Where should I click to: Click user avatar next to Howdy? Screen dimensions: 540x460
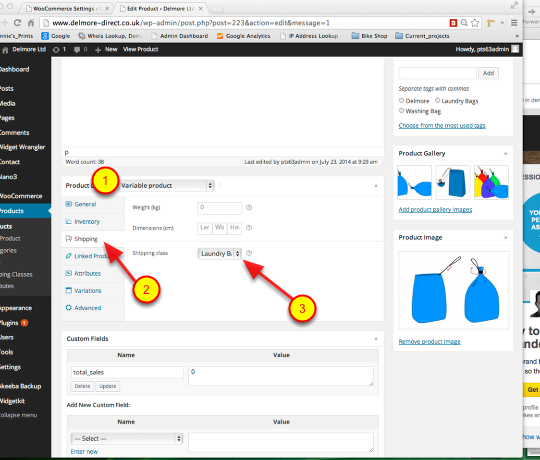[515, 49]
